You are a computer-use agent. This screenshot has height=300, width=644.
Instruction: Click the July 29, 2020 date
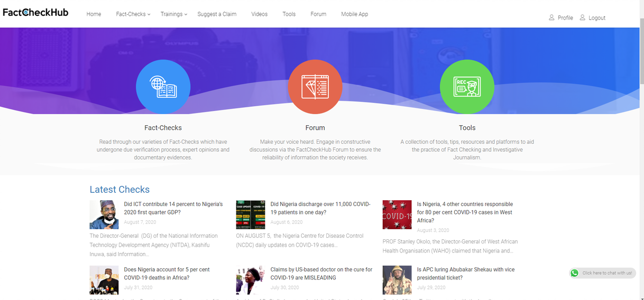pos(431,288)
